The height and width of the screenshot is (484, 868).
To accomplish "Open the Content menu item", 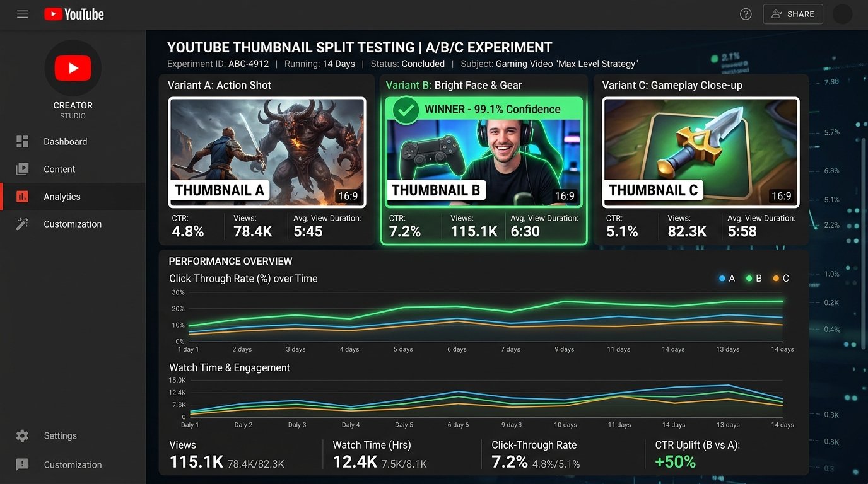I will coord(73,169).
